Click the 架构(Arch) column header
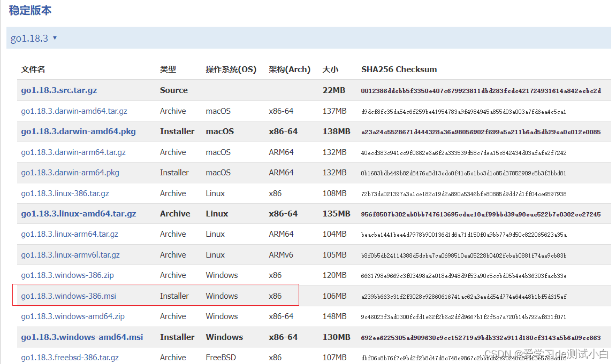 tap(290, 69)
